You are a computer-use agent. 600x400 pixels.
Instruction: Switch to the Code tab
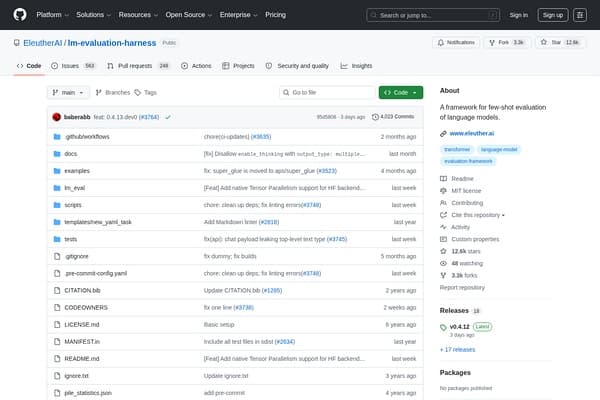(x=29, y=66)
